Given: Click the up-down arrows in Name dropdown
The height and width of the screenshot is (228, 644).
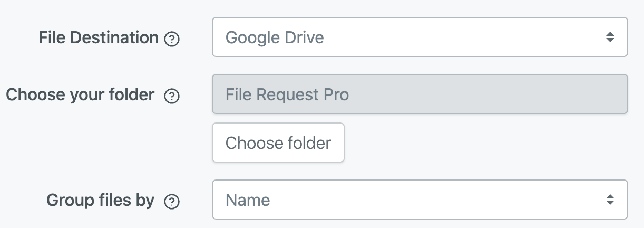Looking at the screenshot, I should [610, 199].
